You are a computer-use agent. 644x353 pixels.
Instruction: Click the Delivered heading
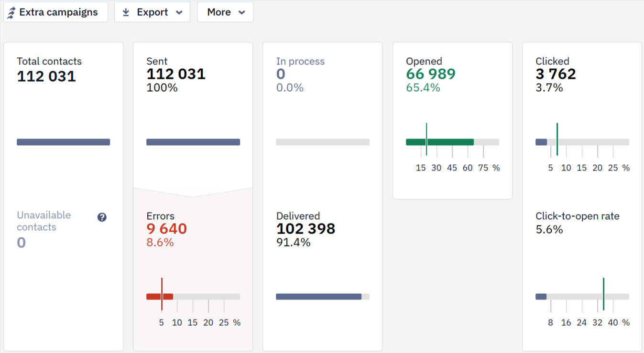(x=298, y=216)
